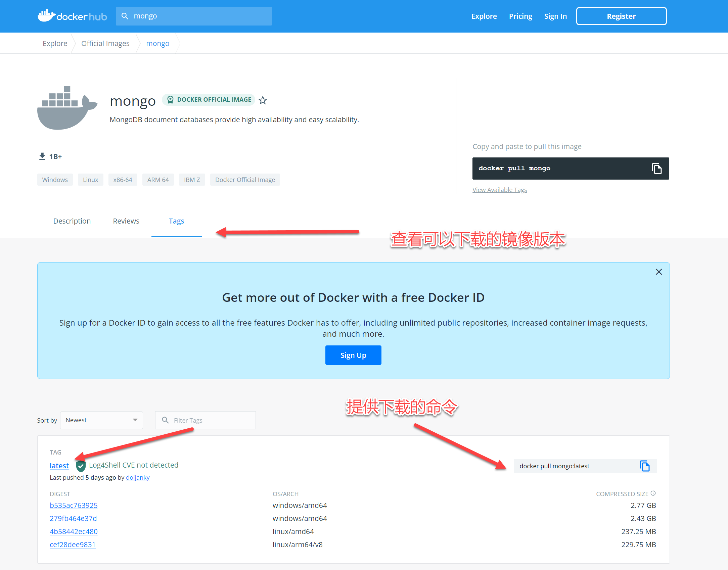
Task: Open the Tags tab
Action: [176, 221]
